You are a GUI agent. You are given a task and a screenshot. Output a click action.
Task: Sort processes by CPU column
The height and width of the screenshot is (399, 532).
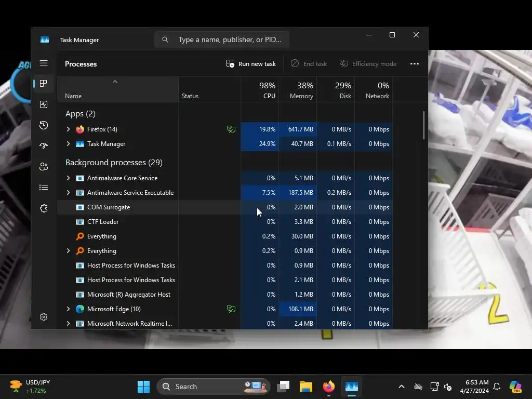[x=260, y=90]
